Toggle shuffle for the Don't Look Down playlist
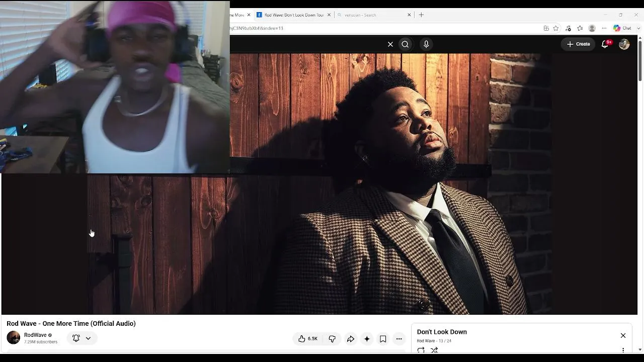The height and width of the screenshot is (362, 644). click(x=434, y=350)
